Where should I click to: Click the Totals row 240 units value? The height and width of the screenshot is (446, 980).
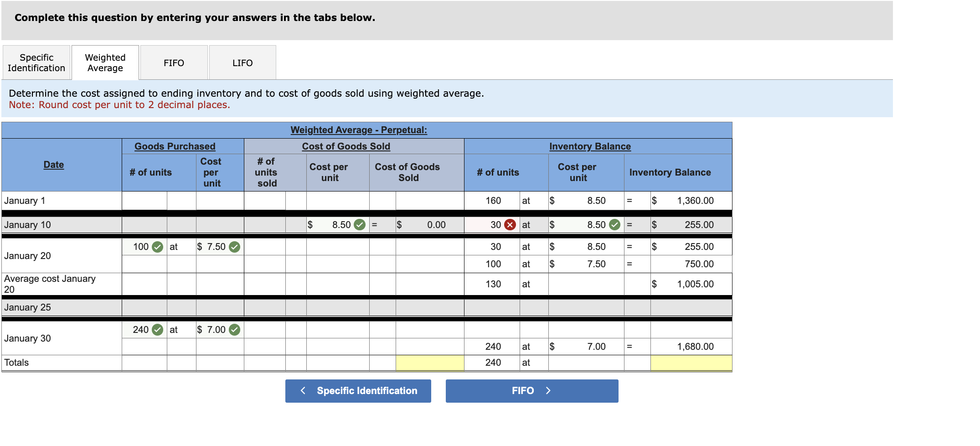tap(493, 363)
